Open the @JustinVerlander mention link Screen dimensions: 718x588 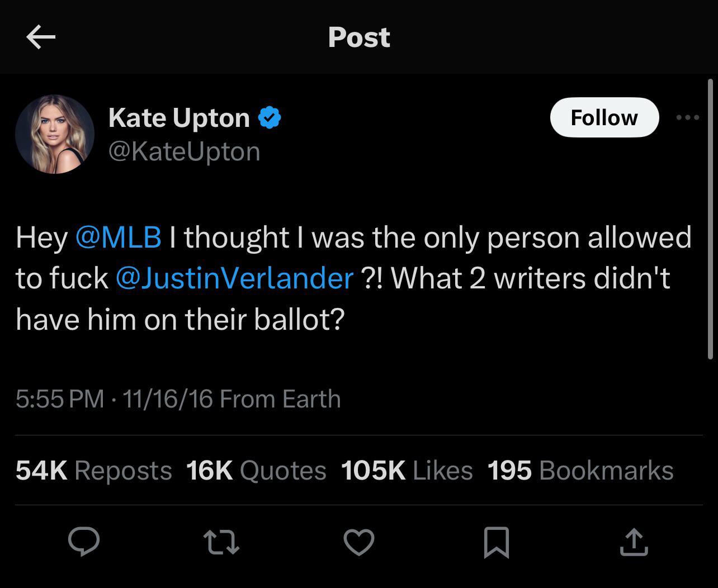point(234,278)
